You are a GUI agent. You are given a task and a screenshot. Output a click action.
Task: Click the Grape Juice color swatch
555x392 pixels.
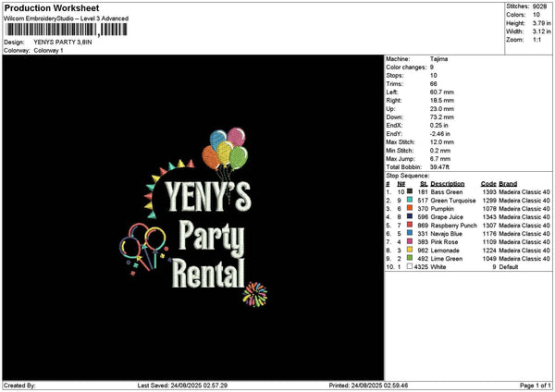click(410, 216)
